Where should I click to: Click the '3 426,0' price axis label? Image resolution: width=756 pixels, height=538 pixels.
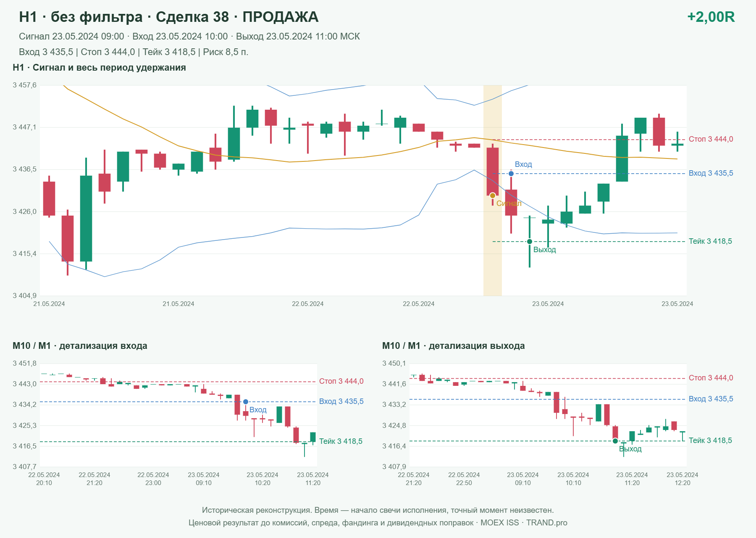coord(24,211)
